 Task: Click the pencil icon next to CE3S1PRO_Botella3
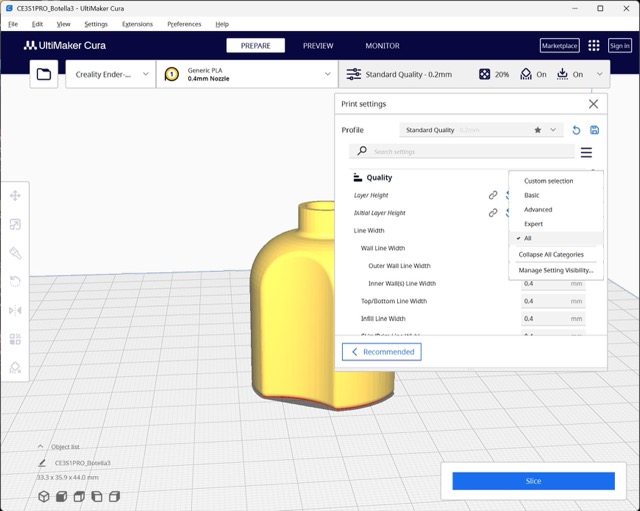coord(42,463)
